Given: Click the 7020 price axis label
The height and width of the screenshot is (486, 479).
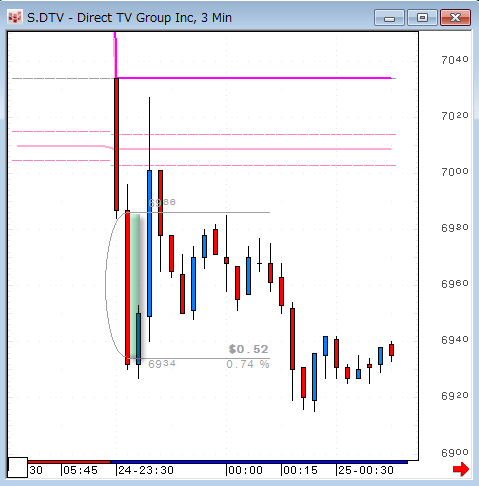Looking at the screenshot, I should pyautogui.click(x=455, y=116).
